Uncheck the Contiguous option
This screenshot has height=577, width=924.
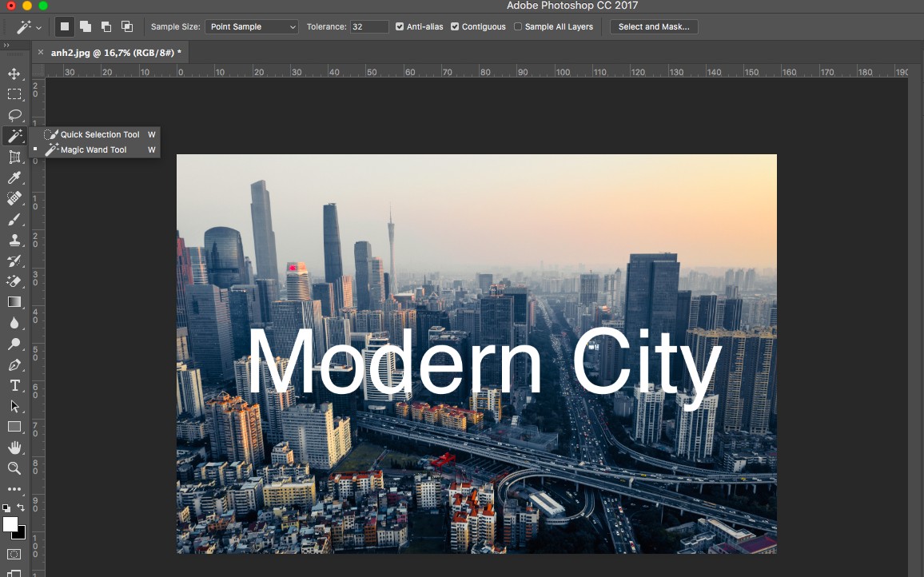tap(454, 26)
